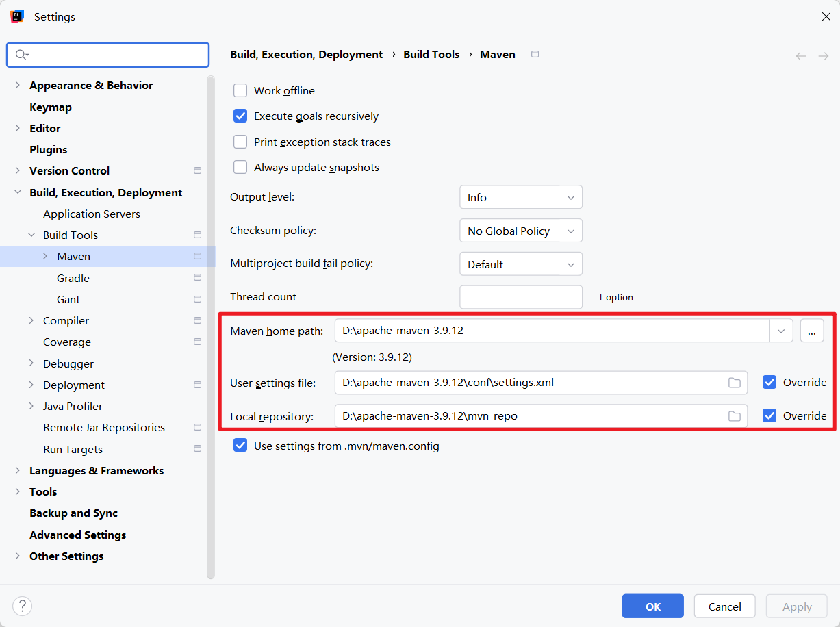Click the back navigation arrow

(801, 56)
